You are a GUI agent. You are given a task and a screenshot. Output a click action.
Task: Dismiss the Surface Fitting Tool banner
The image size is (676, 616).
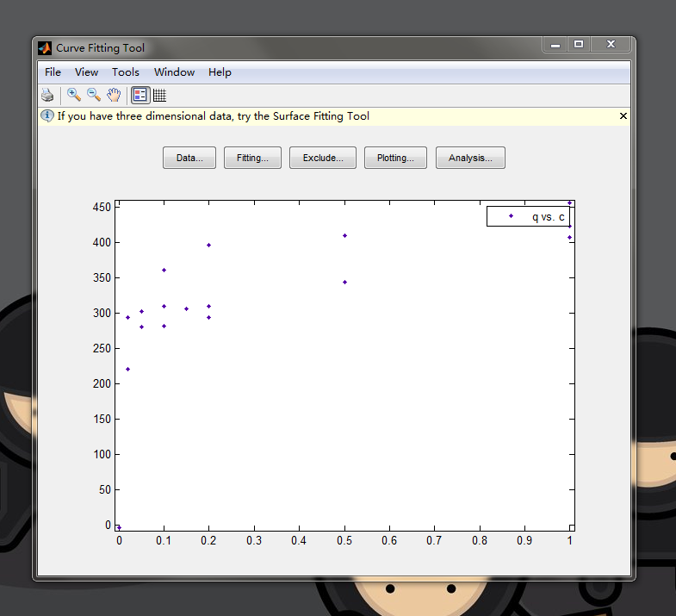click(x=623, y=115)
